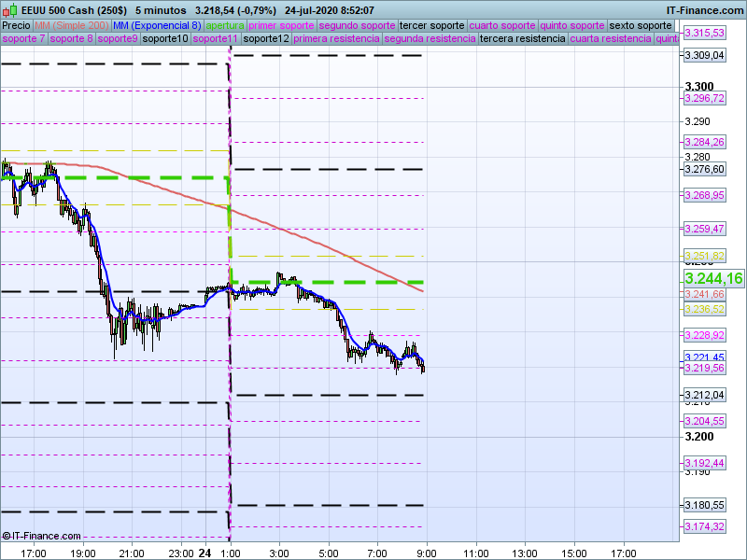Click the 13:00 label on time axis
747x560 pixels.
(x=525, y=553)
